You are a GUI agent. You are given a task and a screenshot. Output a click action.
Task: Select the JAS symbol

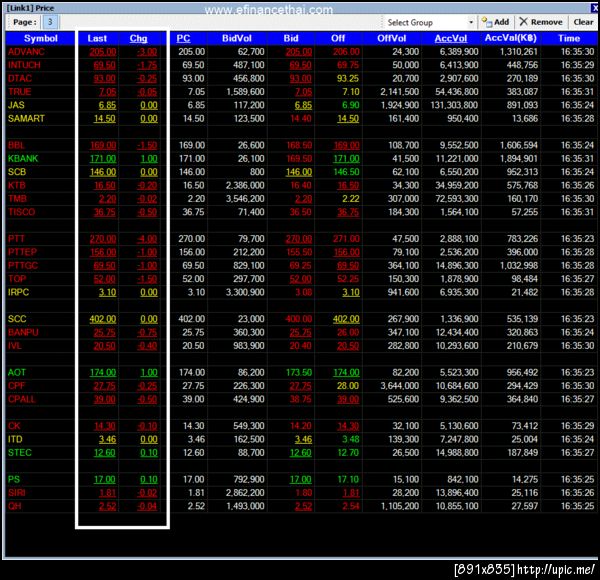pos(16,105)
